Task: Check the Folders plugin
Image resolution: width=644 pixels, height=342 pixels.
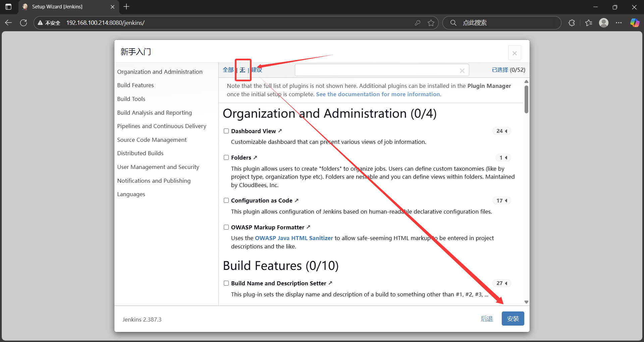Action: click(x=226, y=158)
